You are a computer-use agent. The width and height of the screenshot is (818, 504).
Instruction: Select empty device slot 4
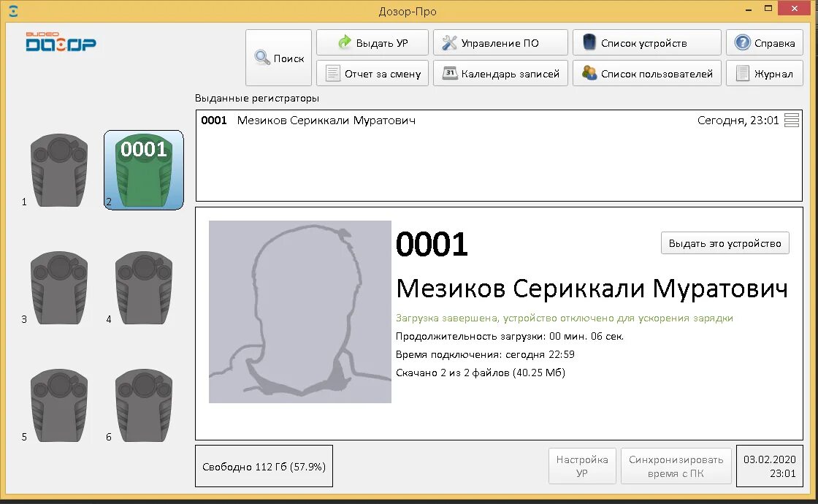pyautogui.click(x=143, y=288)
